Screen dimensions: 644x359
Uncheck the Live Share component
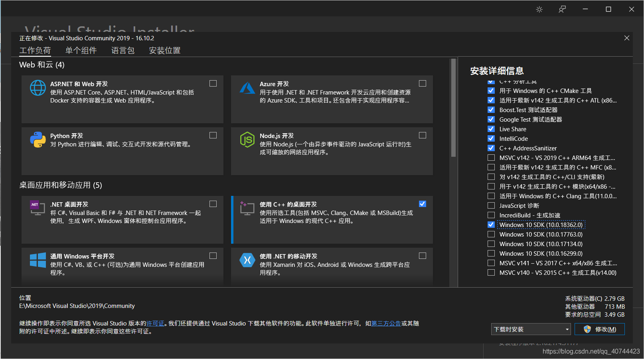click(491, 129)
